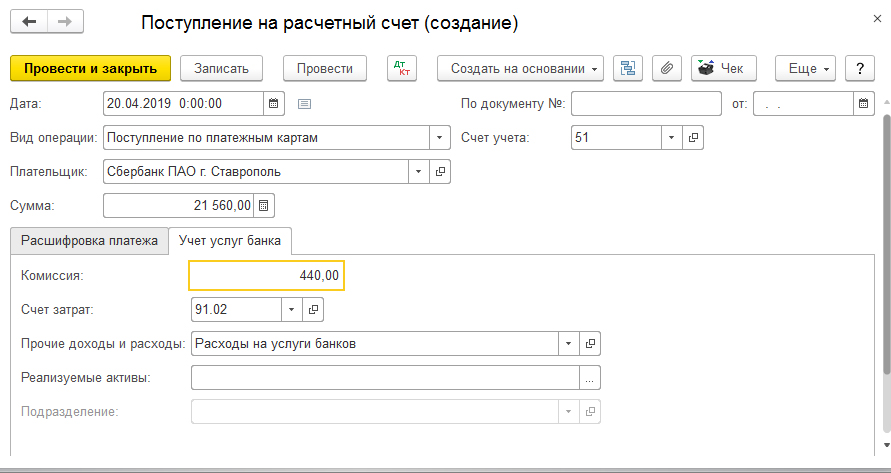
Task: Open Счет учета 51 details icon
Action: pos(694,138)
